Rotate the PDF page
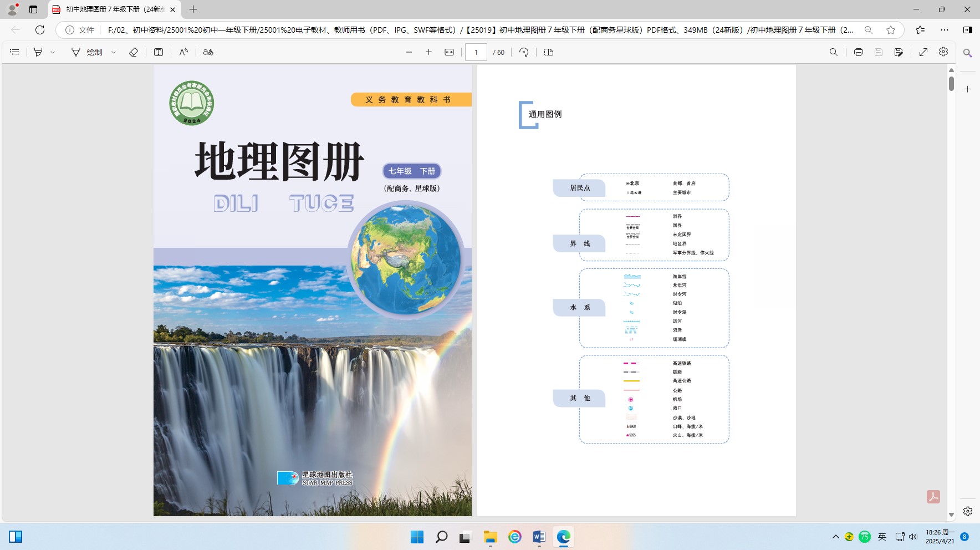The width and height of the screenshot is (980, 550). point(524,52)
